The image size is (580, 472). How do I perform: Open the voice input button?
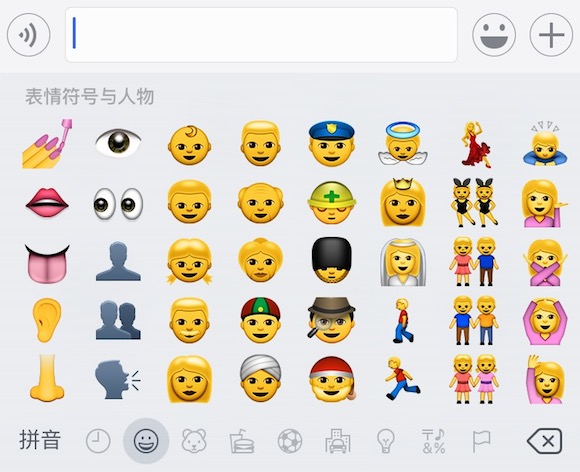coord(28,35)
